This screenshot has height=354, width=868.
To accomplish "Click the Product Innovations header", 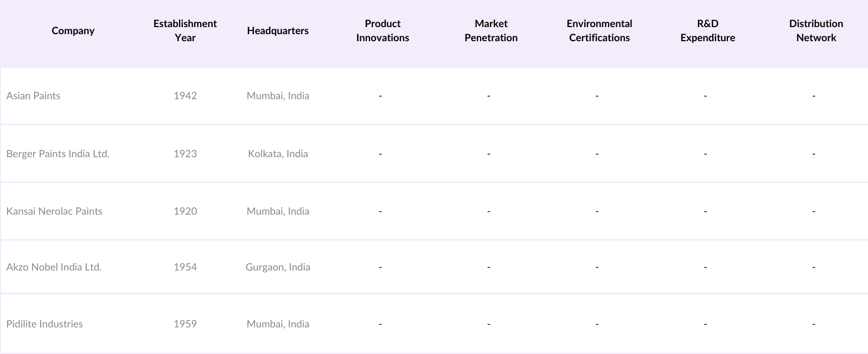I will coord(382,31).
